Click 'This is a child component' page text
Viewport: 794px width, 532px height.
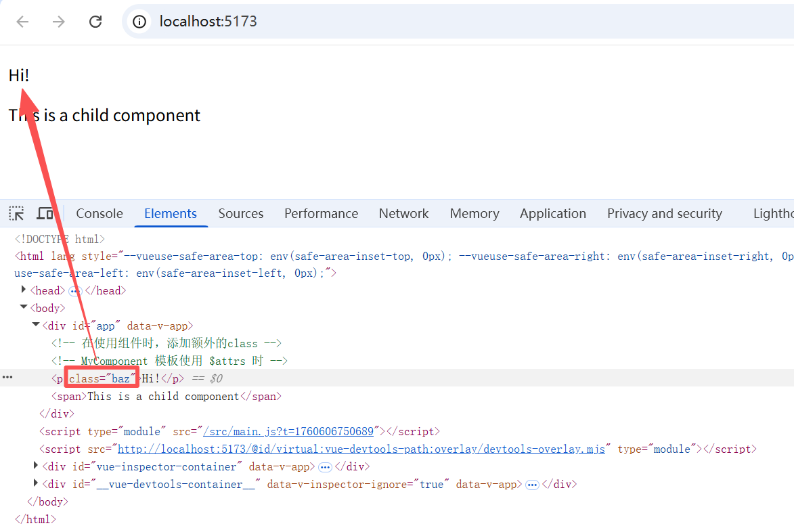coord(104,116)
